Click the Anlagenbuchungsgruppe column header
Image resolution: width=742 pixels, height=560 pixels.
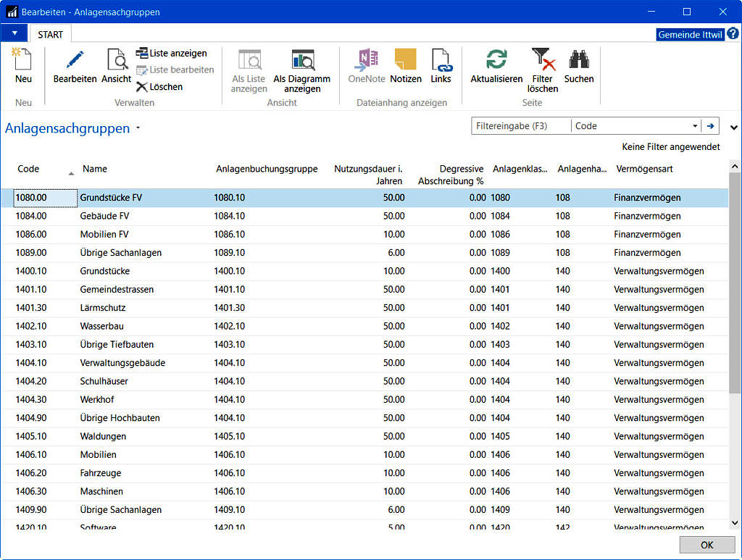click(267, 169)
